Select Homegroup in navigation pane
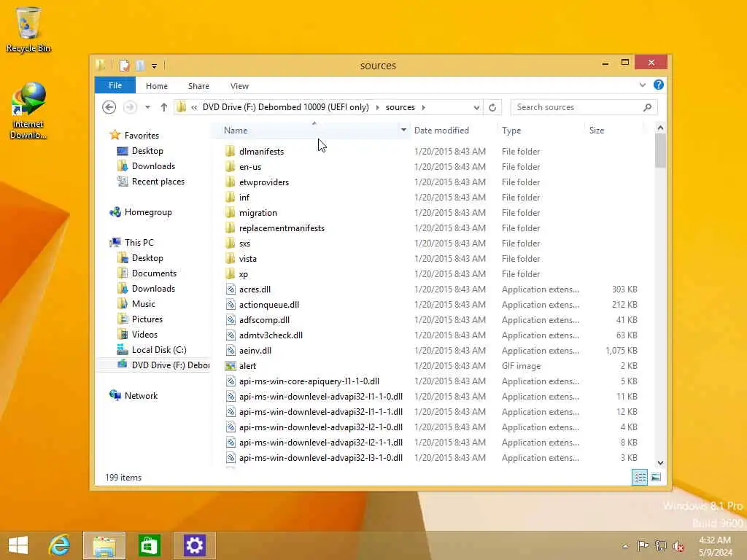The image size is (747, 560). tap(147, 212)
